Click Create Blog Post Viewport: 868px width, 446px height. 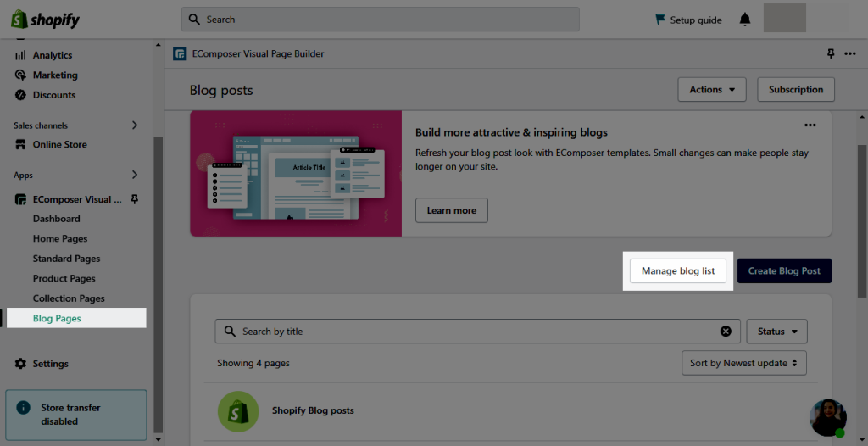click(x=784, y=271)
